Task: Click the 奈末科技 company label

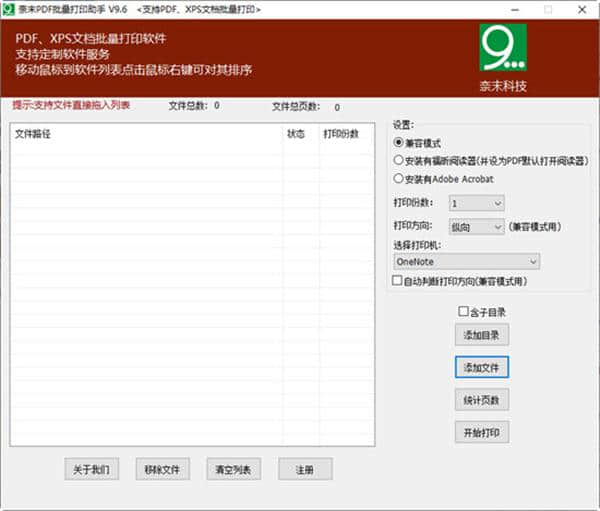Action: [x=503, y=86]
